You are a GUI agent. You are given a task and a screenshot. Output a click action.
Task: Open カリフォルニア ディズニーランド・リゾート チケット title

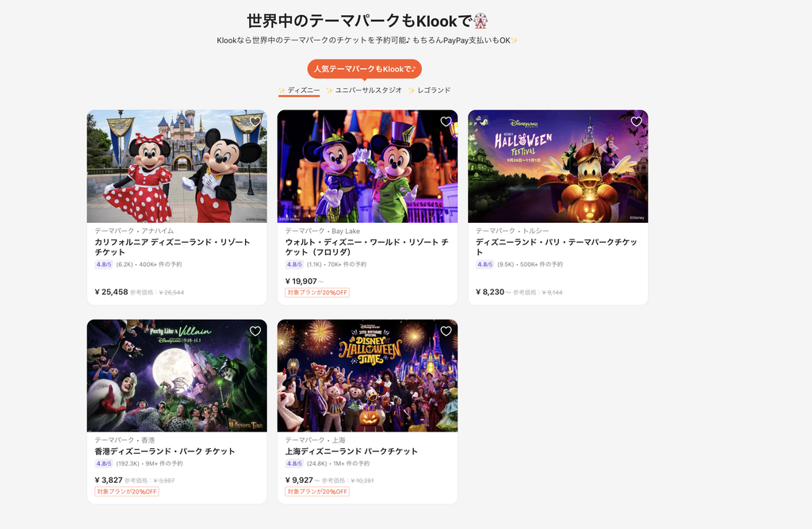172,247
